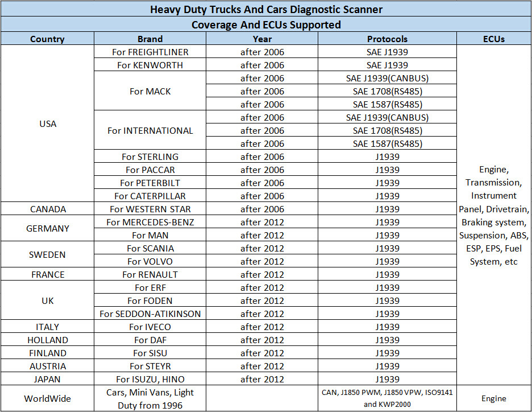Viewport: 532px width, 412px height.
Task: Click the Protocols column header
Action: pos(387,39)
